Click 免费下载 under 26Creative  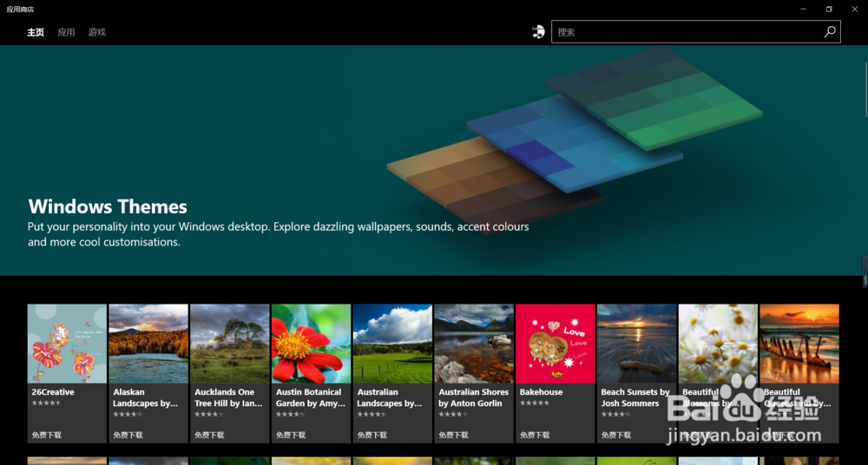(47, 436)
